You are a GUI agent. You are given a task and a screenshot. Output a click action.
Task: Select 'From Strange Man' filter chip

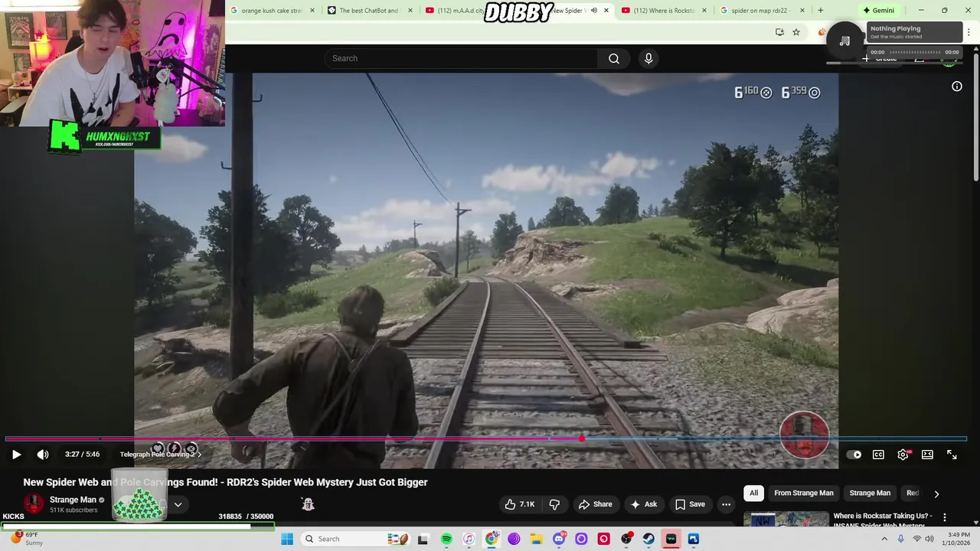(x=803, y=493)
